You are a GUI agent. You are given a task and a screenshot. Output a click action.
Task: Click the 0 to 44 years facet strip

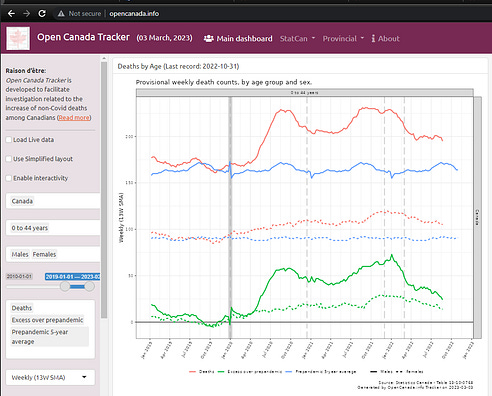[305, 93]
